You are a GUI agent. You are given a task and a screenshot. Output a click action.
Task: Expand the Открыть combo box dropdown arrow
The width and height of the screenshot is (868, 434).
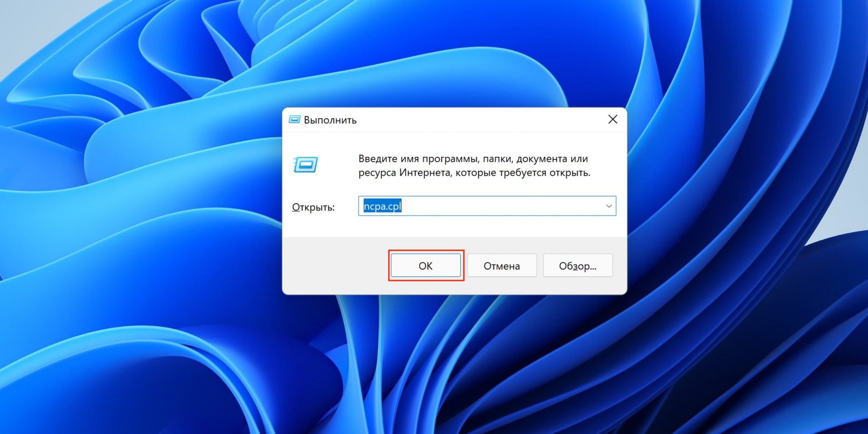tap(609, 206)
